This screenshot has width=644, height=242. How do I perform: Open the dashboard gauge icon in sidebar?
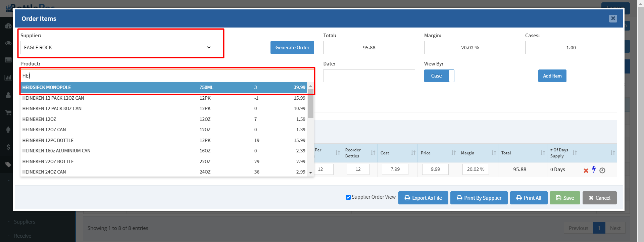8,26
